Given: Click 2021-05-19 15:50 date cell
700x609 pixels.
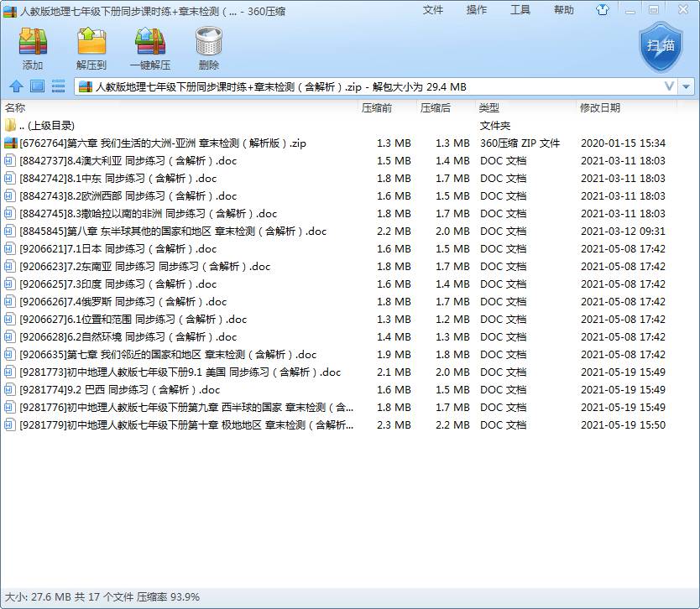Looking at the screenshot, I should pos(623,425).
